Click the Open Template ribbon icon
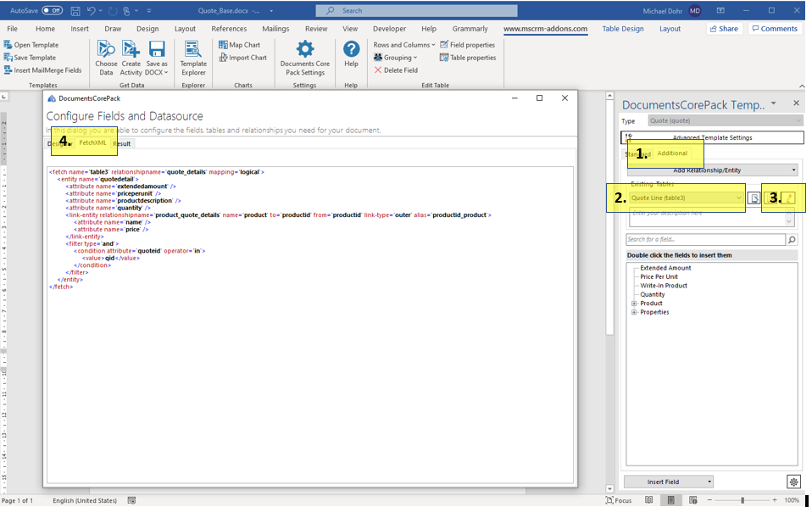Image resolution: width=812 pixels, height=507 pixels. tap(8, 45)
